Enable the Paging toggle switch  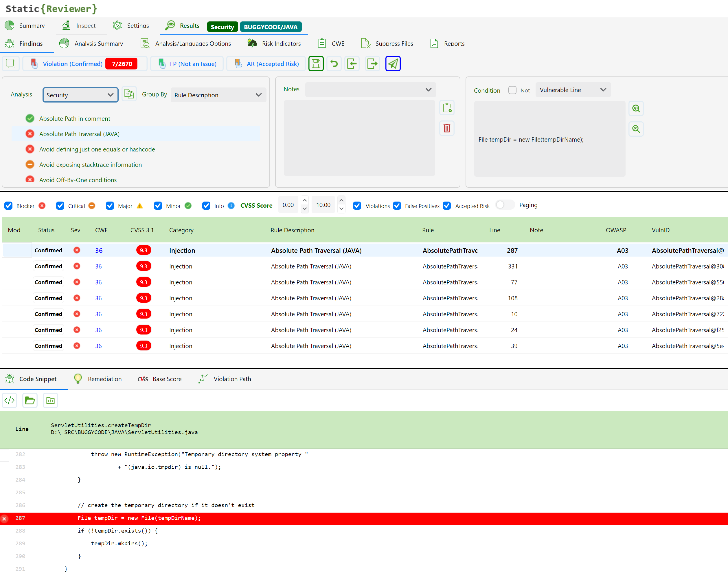click(x=504, y=205)
